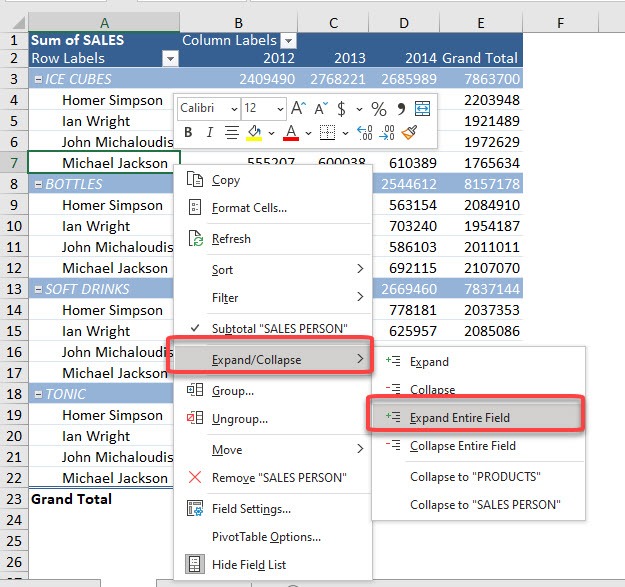Collapse the SOFT DRINKS group
This screenshot has width=625, height=587.
[x=38, y=289]
